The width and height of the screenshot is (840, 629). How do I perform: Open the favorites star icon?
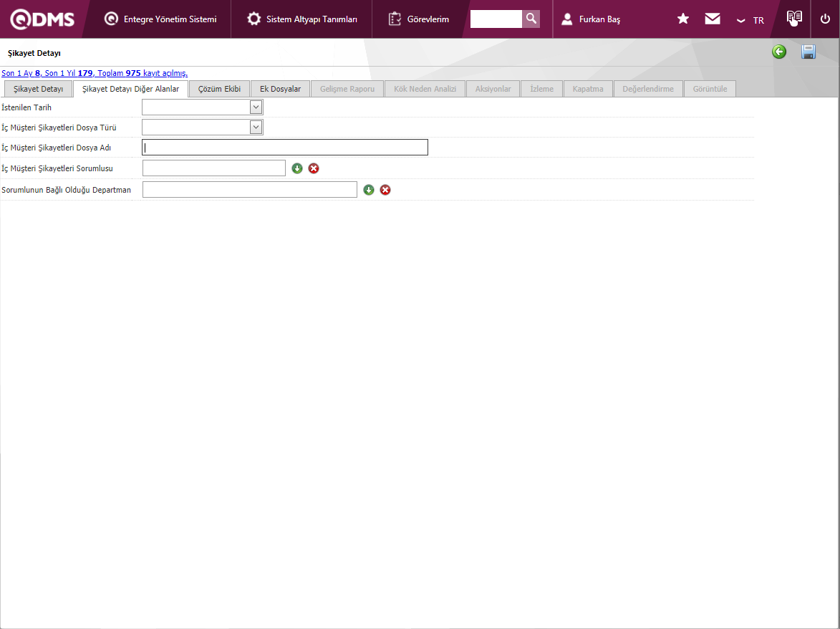683,19
